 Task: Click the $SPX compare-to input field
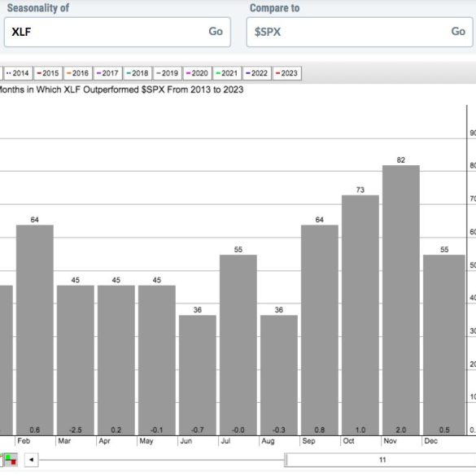tap(360, 32)
